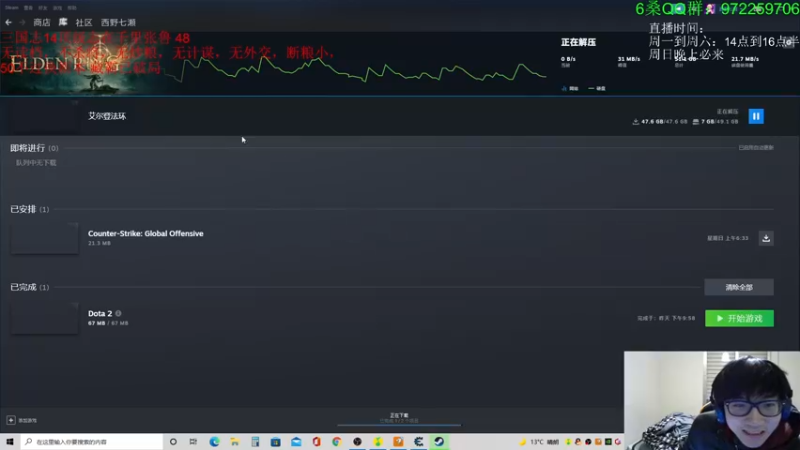Click the 已完成 completed section header

[x=30, y=287]
